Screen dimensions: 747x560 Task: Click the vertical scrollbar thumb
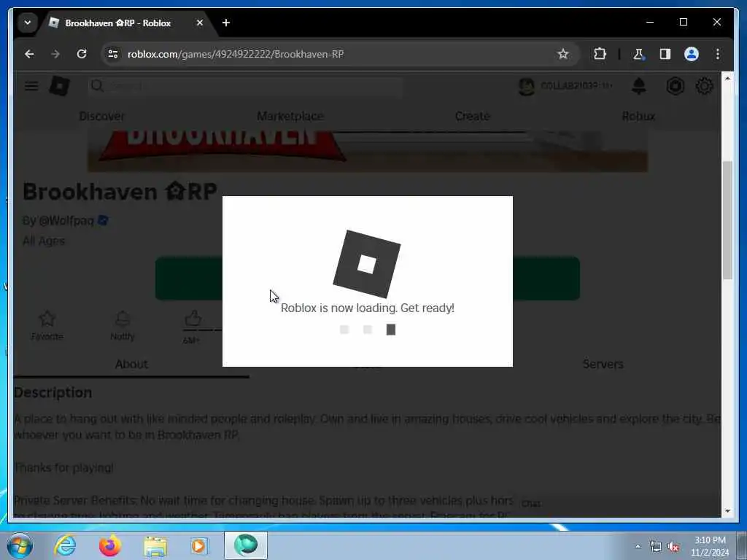click(727, 220)
